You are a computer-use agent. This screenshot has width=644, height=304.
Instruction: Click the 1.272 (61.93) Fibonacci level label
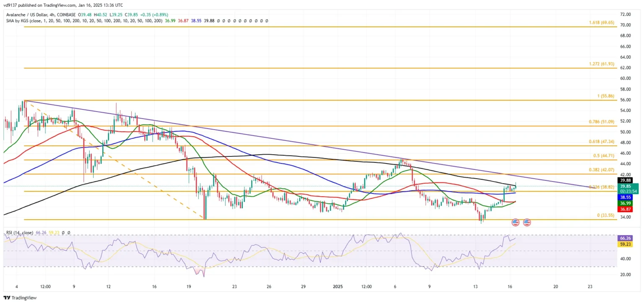(601, 64)
